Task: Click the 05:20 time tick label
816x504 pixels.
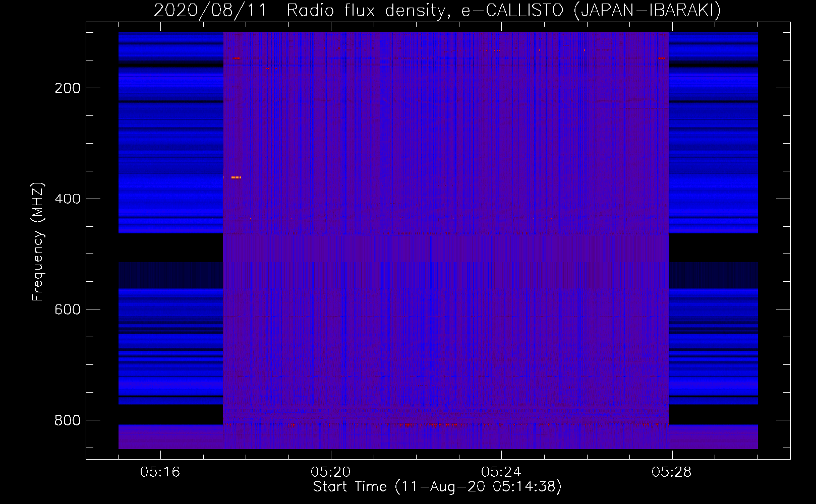Action: (x=331, y=472)
